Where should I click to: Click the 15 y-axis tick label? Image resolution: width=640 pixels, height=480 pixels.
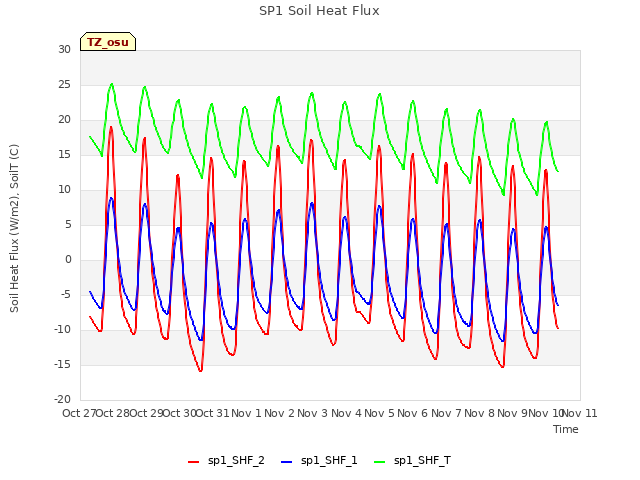tap(64, 155)
